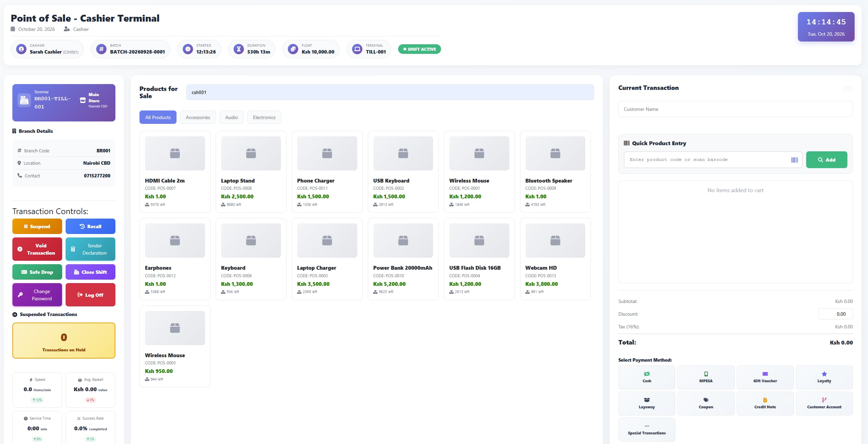Click the barcode scanner icon in Quick Product Entry

click(794, 160)
